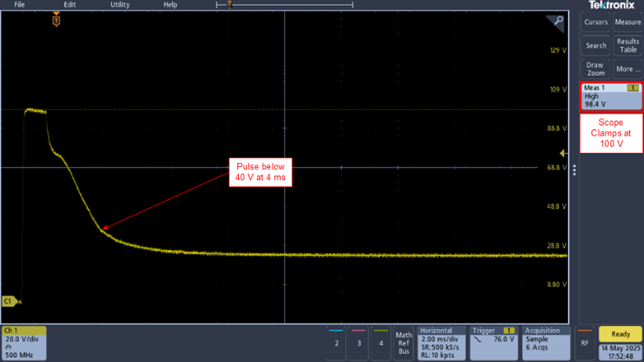Viewport: 644px width, 362px height.
Task: Click the three-dot handle beside the results bar
Action: click(574, 170)
